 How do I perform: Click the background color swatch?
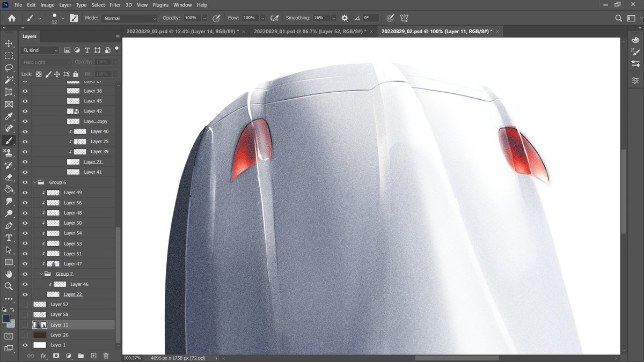12,324
